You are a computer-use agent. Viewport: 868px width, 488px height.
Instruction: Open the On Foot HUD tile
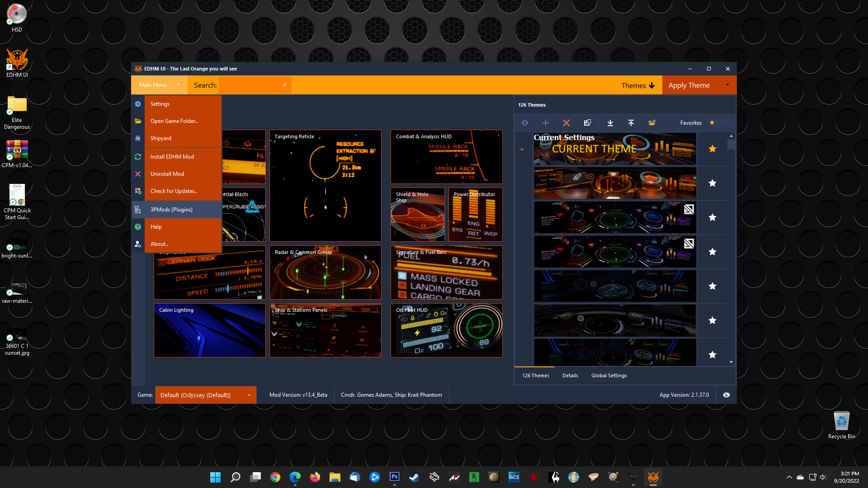(447, 330)
